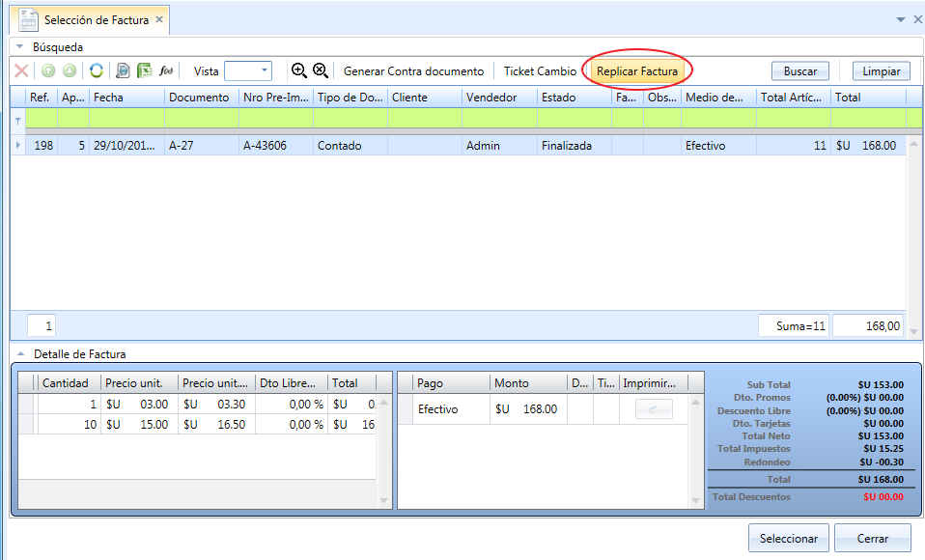
Task: Click the green down arrow icon
Action: (x=70, y=70)
